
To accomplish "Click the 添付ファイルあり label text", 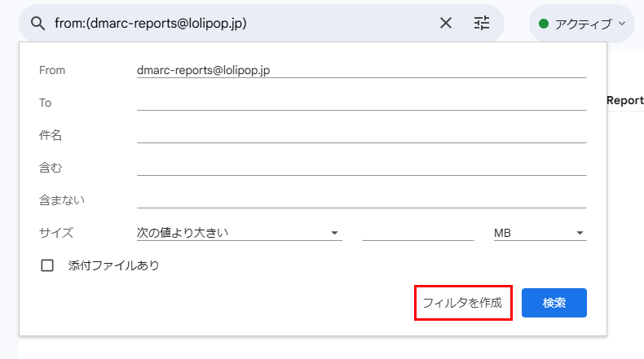I will (x=113, y=265).
